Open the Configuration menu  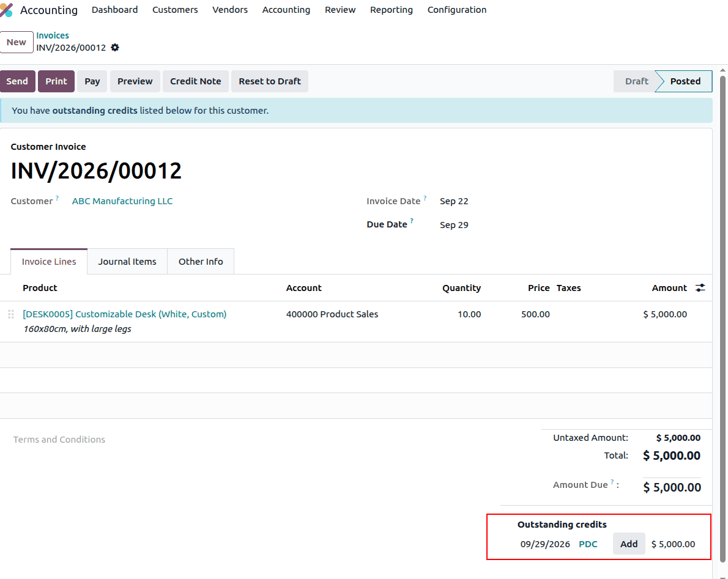click(x=457, y=10)
